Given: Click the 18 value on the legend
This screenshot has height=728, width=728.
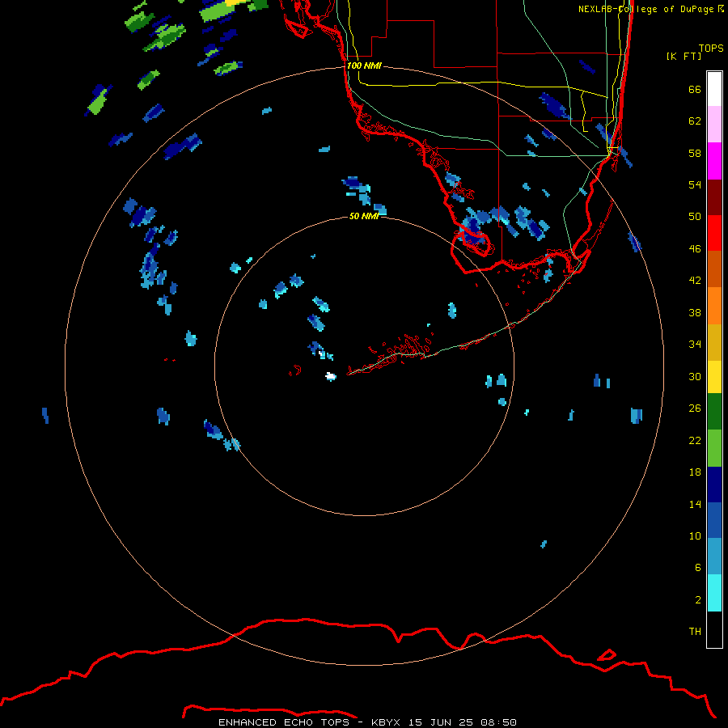Looking at the screenshot, I should point(695,472).
